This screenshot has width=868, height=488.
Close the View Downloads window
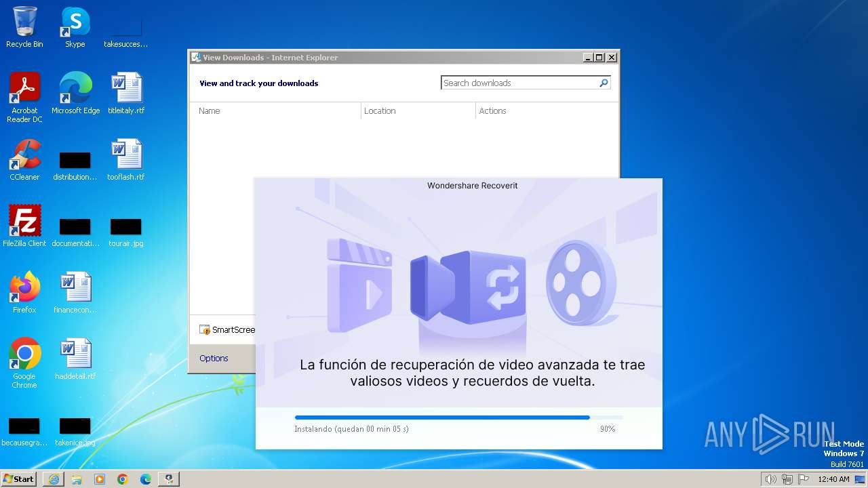(x=611, y=58)
